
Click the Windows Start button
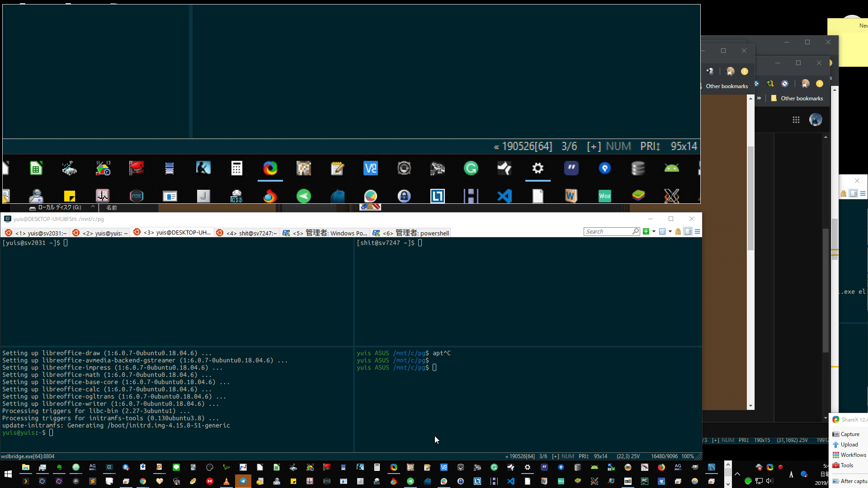point(8,474)
